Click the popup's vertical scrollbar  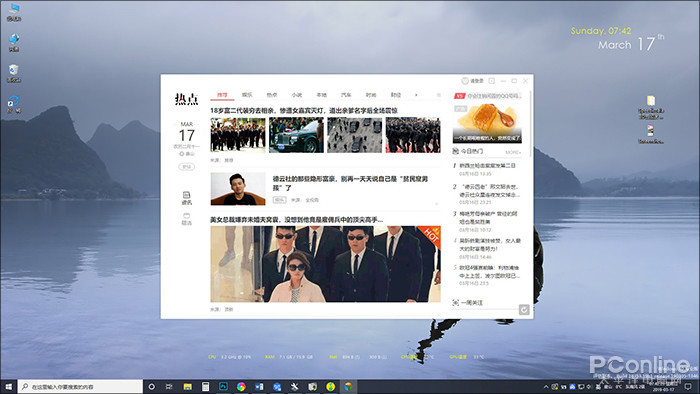(530, 124)
